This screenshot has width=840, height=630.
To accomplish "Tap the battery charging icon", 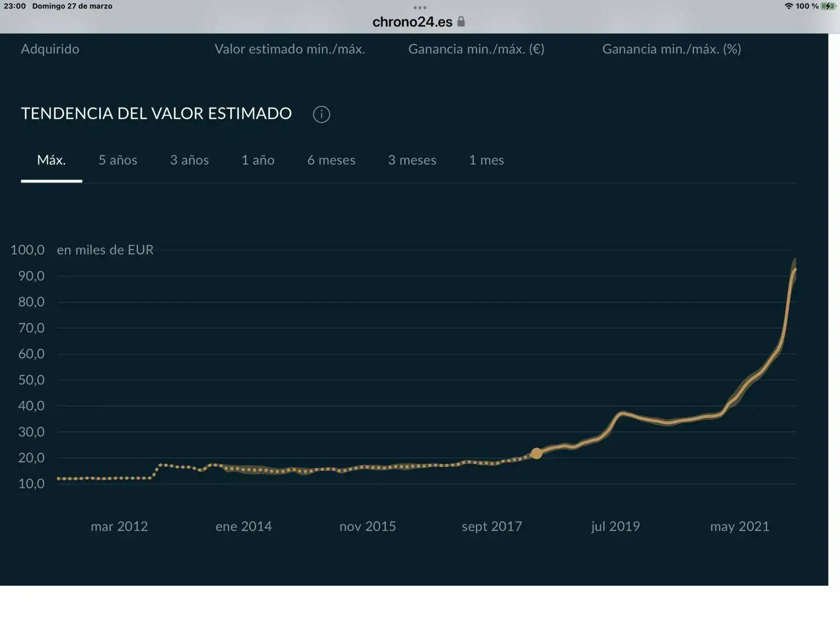I will [x=828, y=6].
